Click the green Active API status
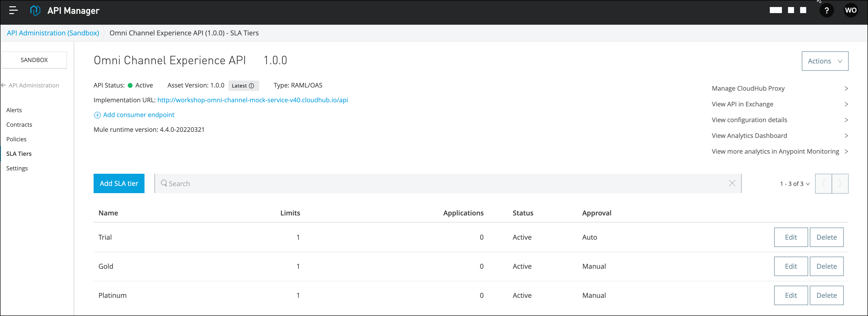The width and height of the screenshot is (868, 316). click(x=140, y=85)
